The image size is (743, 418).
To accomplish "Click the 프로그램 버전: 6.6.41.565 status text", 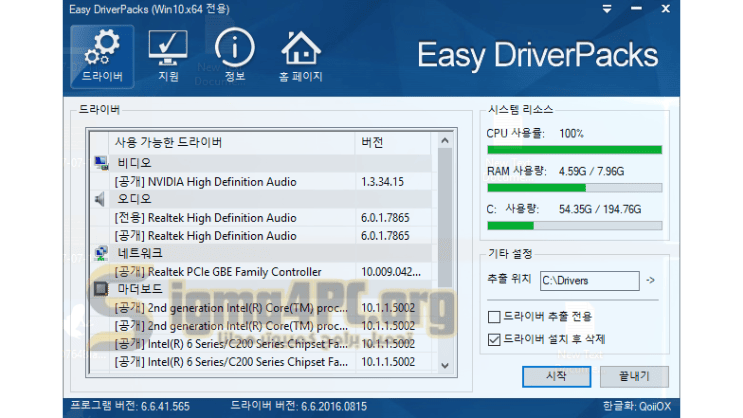I will 130,406.
